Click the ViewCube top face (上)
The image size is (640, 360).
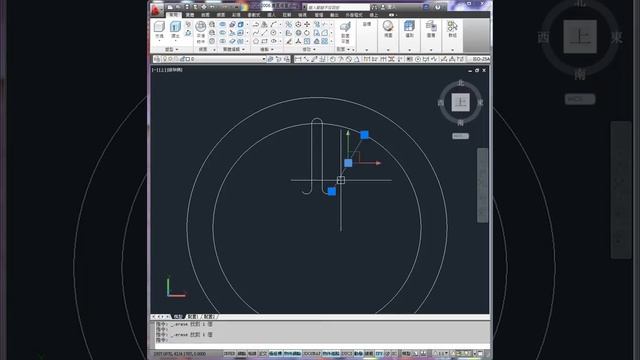460,102
